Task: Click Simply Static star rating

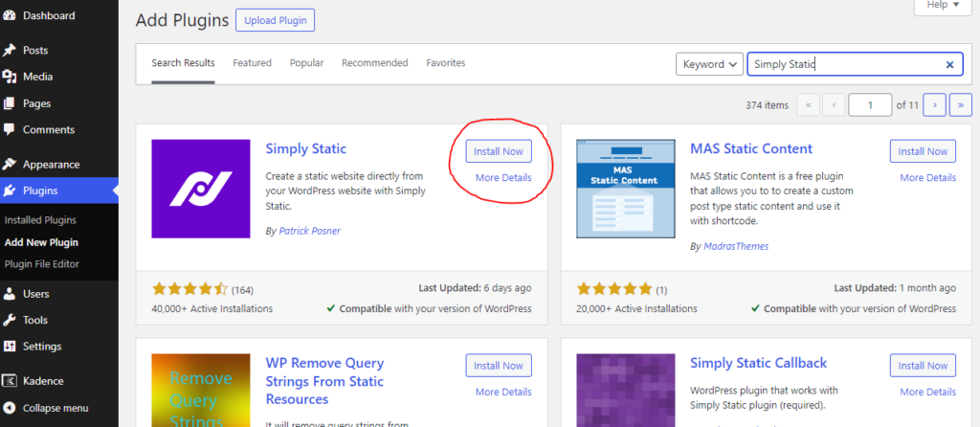Action: tap(190, 289)
